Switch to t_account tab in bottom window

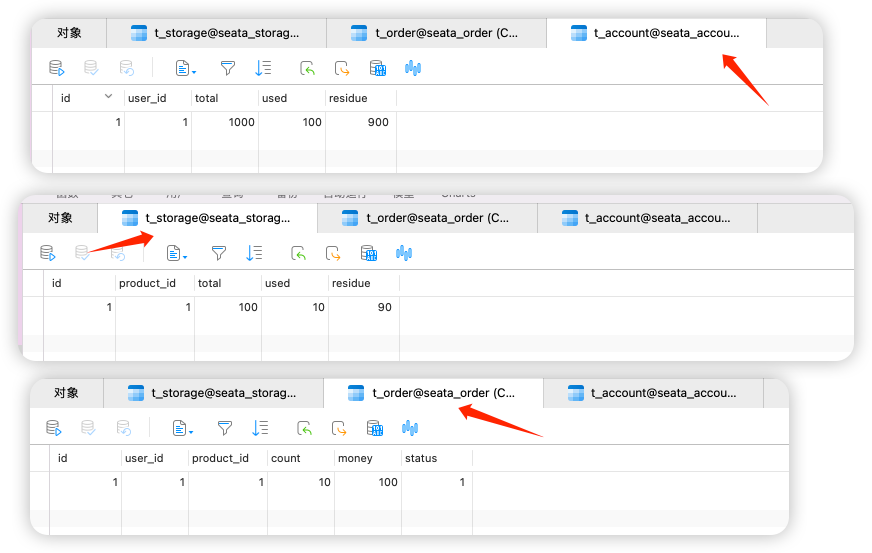(653, 393)
